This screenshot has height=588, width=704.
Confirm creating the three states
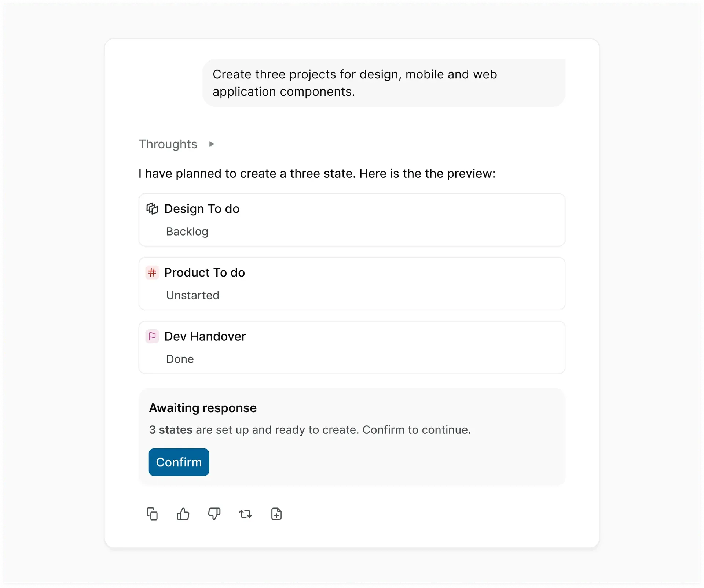pos(179,462)
